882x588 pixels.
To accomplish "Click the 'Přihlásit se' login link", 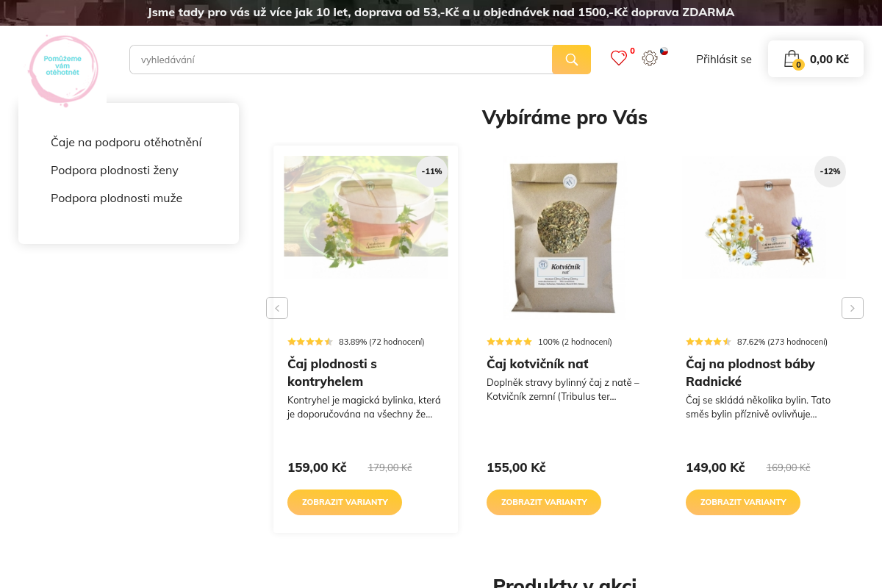I will (x=724, y=60).
